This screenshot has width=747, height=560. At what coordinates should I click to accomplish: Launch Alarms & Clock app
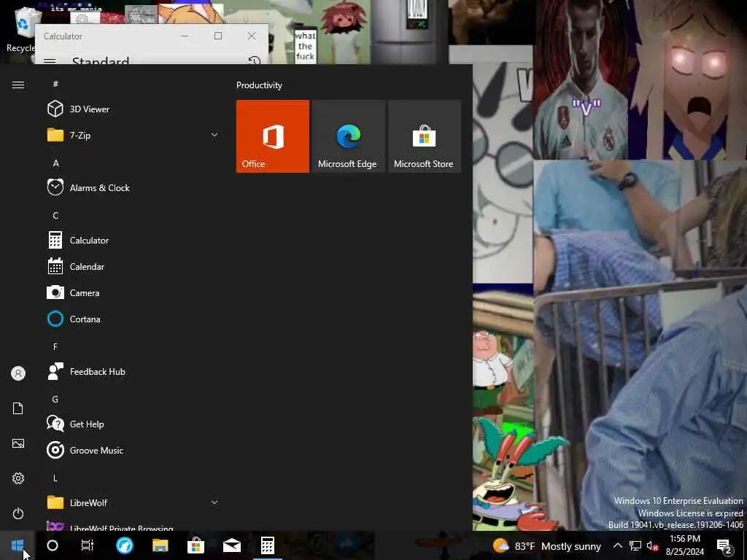coord(133,187)
